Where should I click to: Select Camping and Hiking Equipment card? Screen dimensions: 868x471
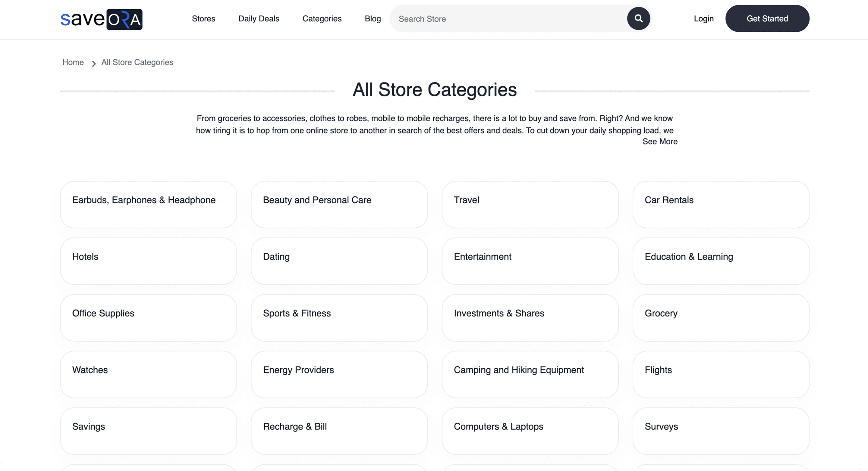pyautogui.click(x=530, y=374)
